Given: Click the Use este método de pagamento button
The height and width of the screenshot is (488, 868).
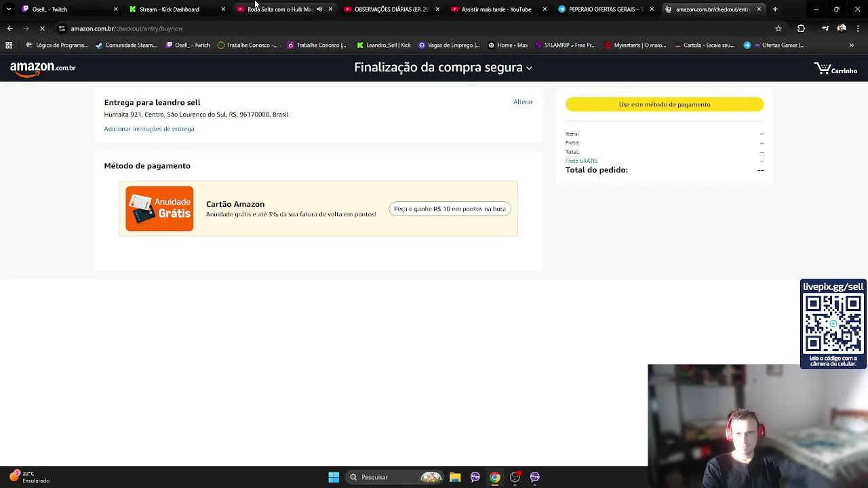Looking at the screenshot, I should (665, 104).
